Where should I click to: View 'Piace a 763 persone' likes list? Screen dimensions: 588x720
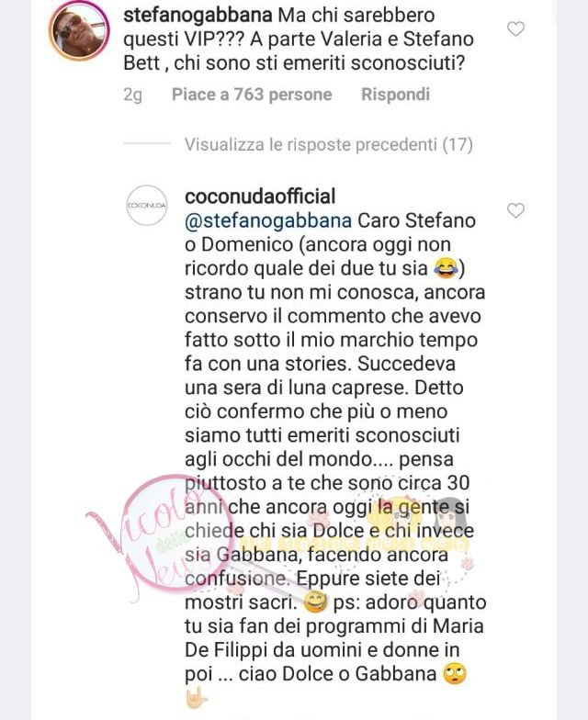(x=252, y=94)
